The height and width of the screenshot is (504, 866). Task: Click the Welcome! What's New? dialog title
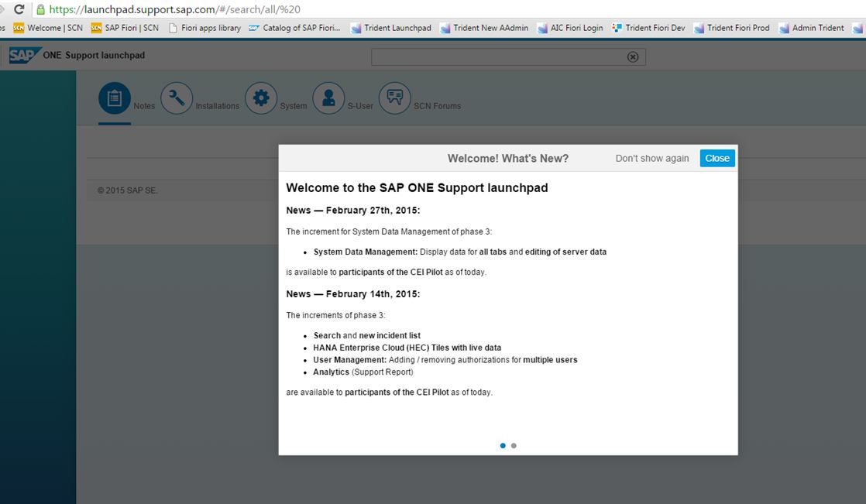508,159
